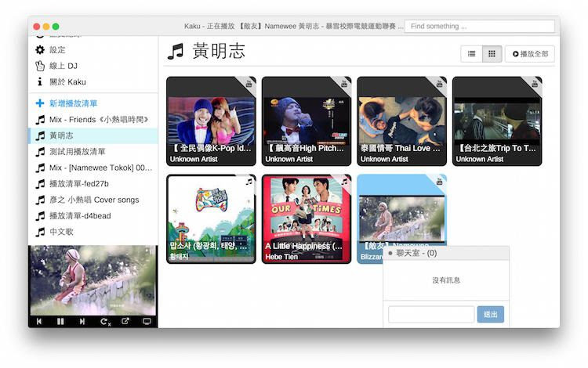The height and width of the screenshot is (368, 588).
Task: Click YouTube badge on the 敵友 card
Action: point(439,182)
